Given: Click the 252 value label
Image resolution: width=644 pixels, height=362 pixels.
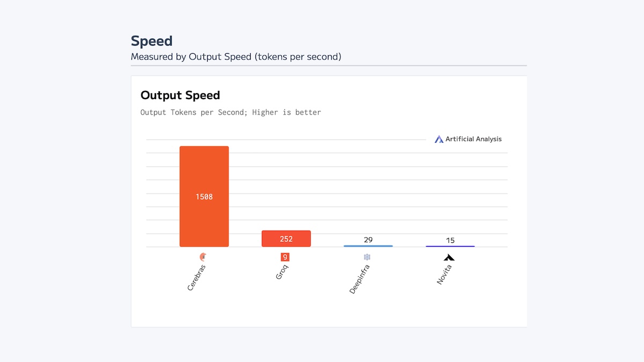Looking at the screenshot, I should pos(286,239).
